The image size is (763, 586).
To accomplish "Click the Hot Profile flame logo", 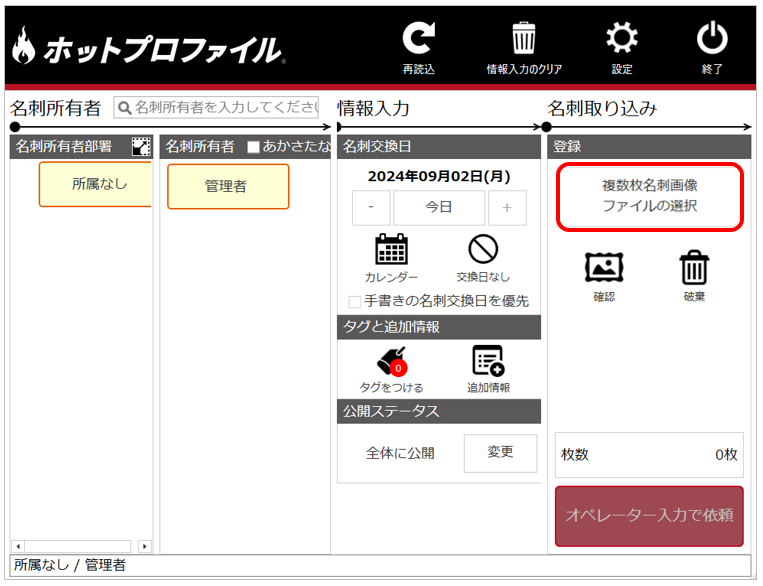I will (x=23, y=45).
